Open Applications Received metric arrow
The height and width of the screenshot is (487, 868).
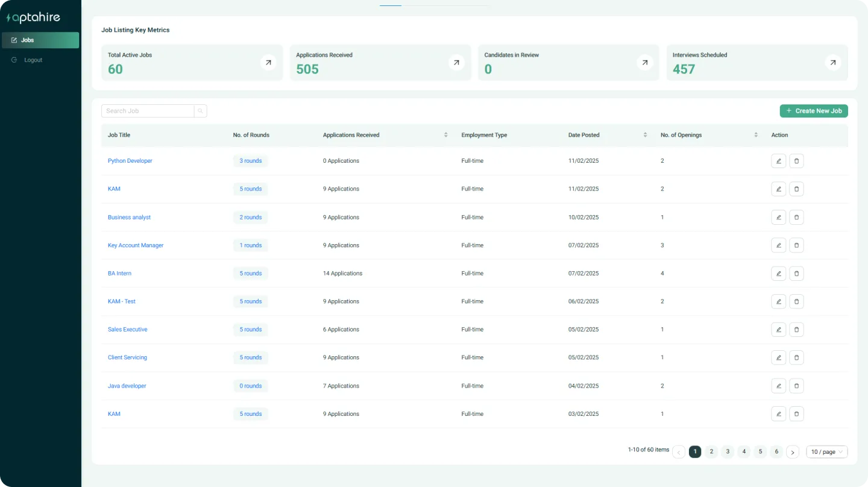[456, 62]
